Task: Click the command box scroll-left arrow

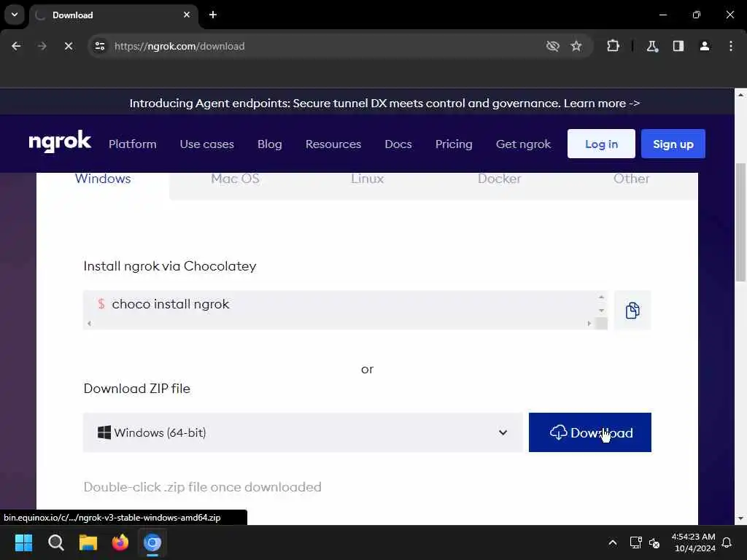Action: pos(89,323)
